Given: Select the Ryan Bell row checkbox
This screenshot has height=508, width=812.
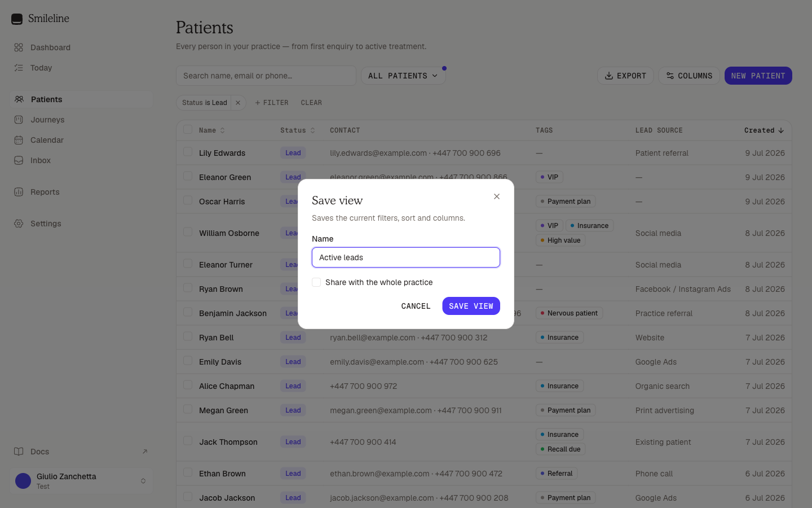Looking at the screenshot, I should [x=188, y=337].
